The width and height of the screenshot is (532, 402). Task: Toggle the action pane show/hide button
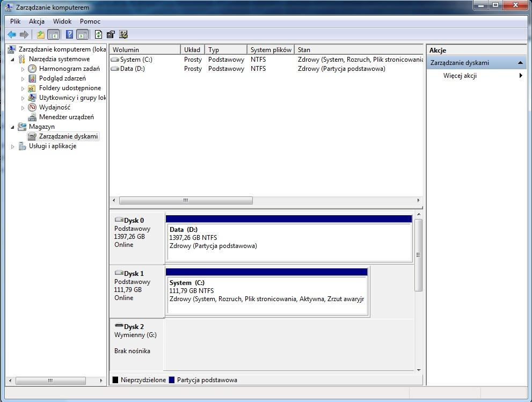pos(83,34)
